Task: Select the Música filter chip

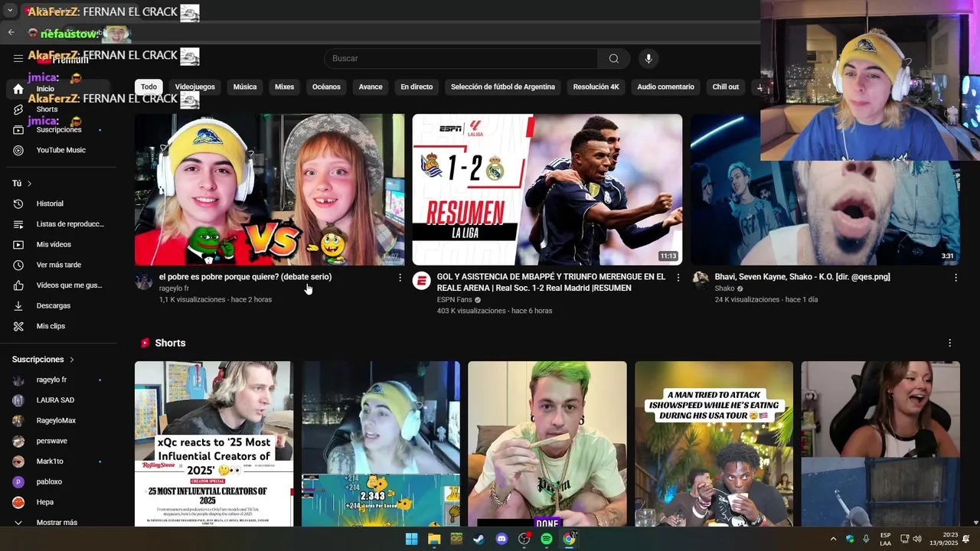Action: [x=245, y=87]
